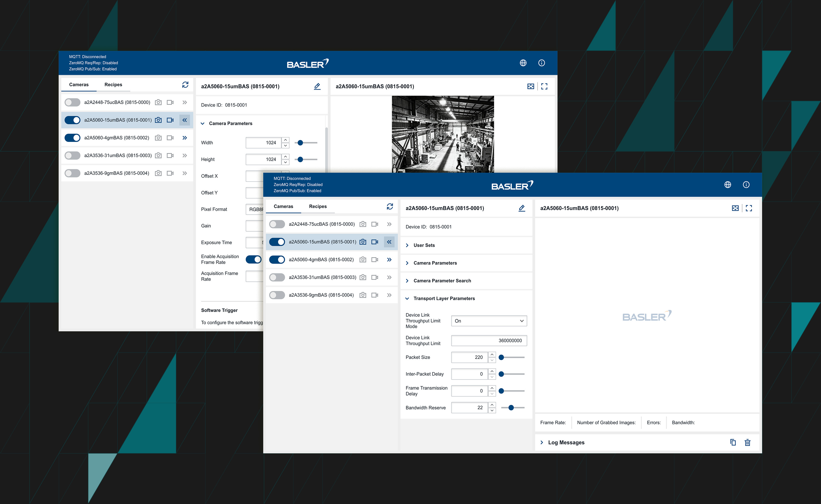Viewport: 821px width, 504px height.
Task: Select Cameras tab in back window
Action: coord(79,85)
